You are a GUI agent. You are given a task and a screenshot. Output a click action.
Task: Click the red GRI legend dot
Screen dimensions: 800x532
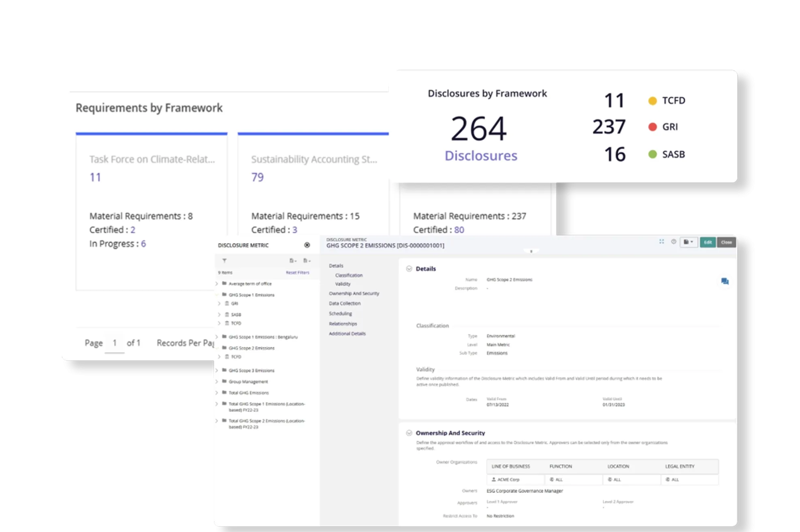(652, 127)
